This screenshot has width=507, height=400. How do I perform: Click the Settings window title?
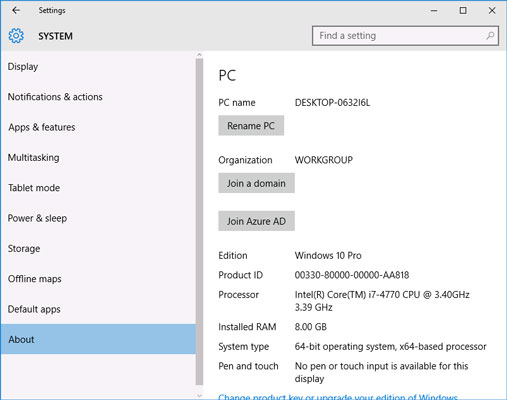pyautogui.click(x=52, y=11)
